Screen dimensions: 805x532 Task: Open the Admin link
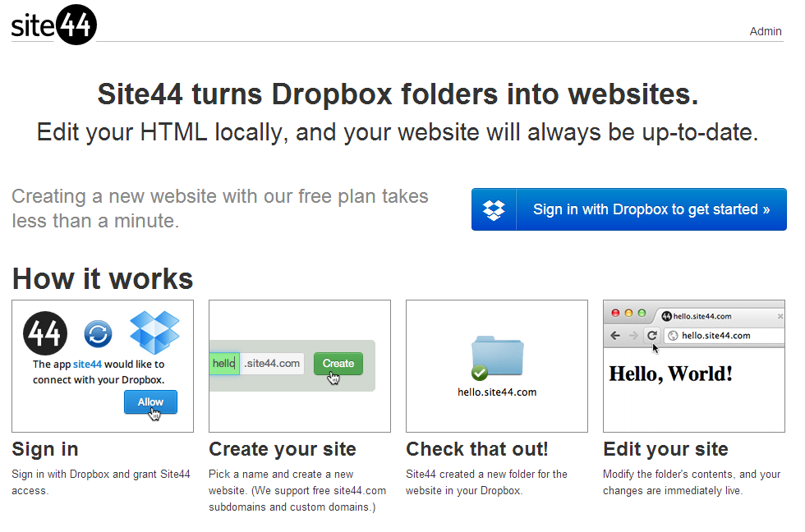tap(765, 31)
